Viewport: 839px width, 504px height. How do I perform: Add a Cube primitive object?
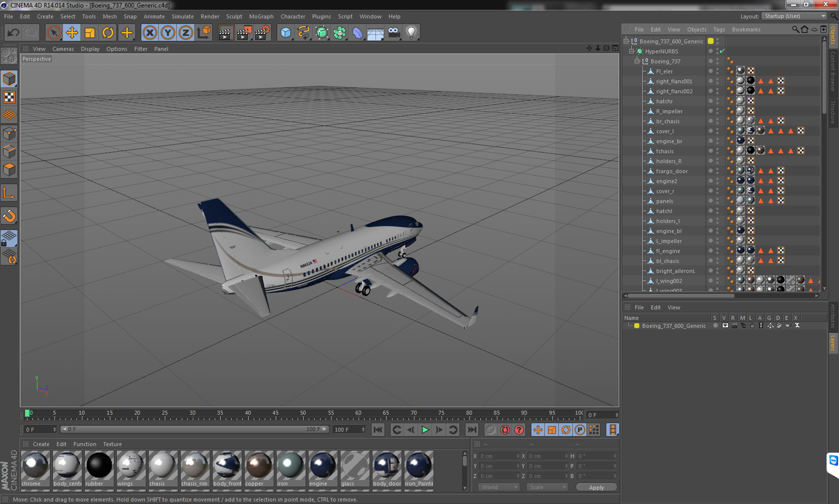coord(286,33)
